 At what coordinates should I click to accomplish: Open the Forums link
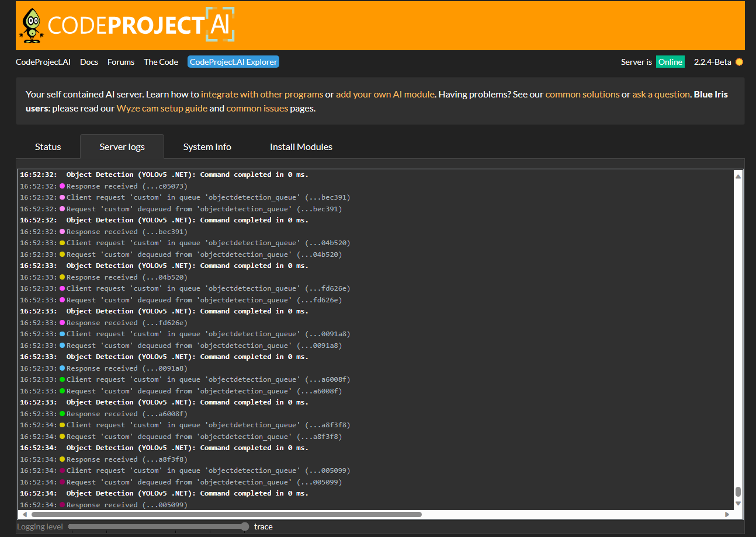[x=121, y=62]
